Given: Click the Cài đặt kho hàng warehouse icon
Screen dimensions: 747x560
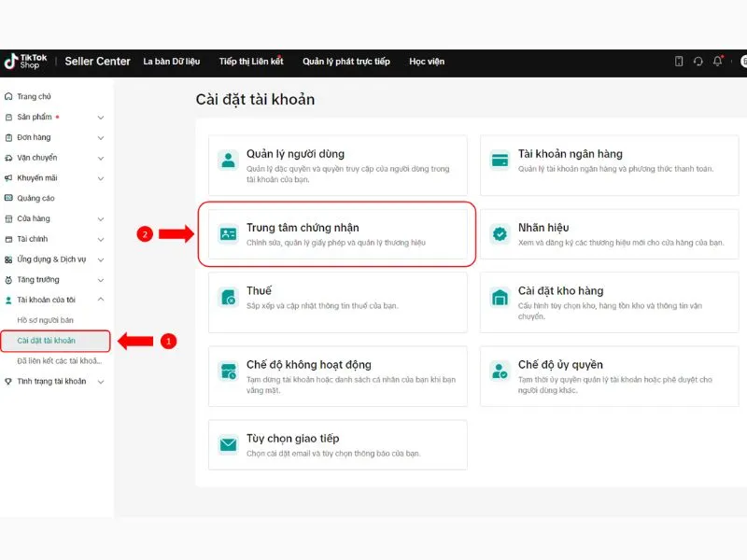Looking at the screenshot, I should [x=500, y=297].
